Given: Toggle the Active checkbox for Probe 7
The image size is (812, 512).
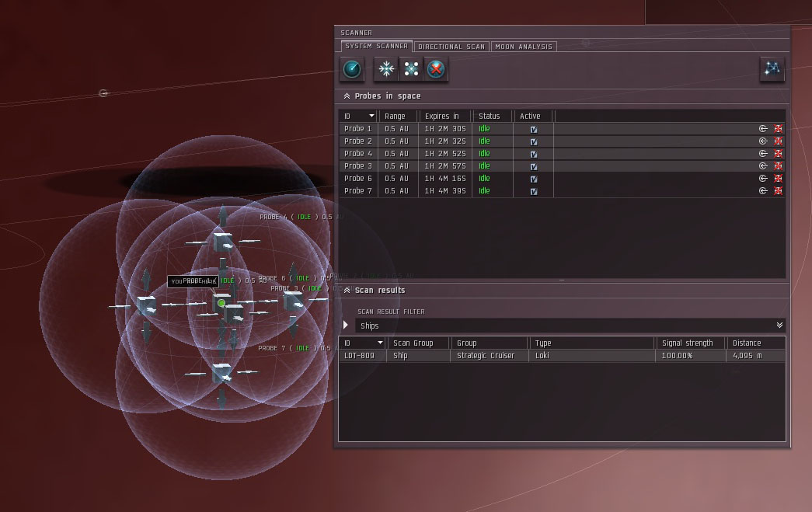Looking at the screenshot, I should click(534, 192).
